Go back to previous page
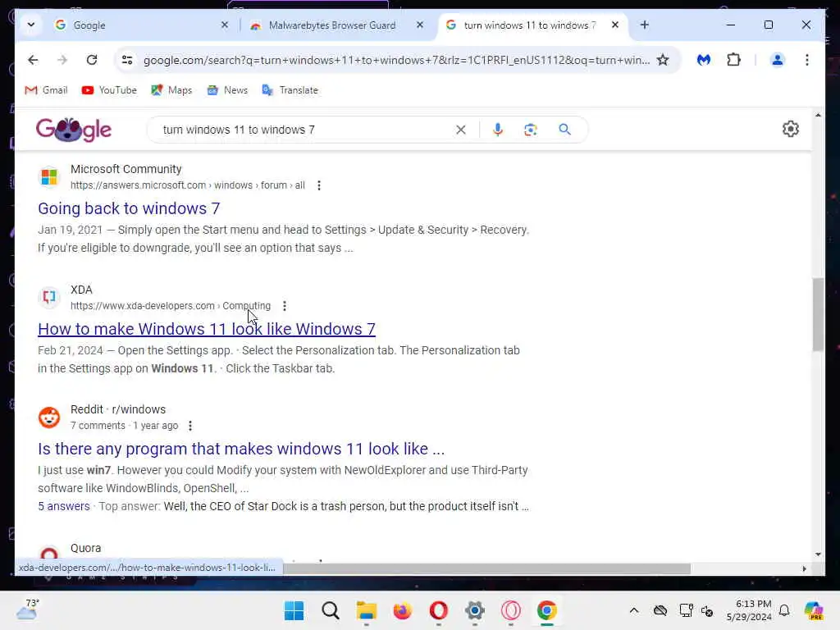 tap(33, 60)
